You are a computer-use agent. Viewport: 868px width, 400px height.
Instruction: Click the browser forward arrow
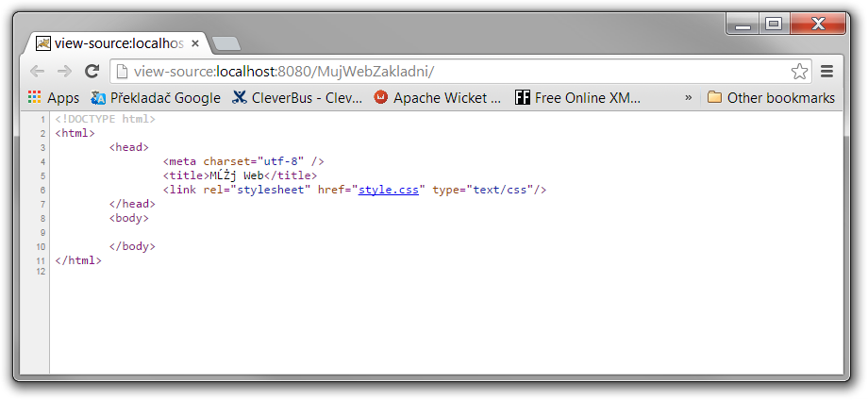(x=65, y=71)
